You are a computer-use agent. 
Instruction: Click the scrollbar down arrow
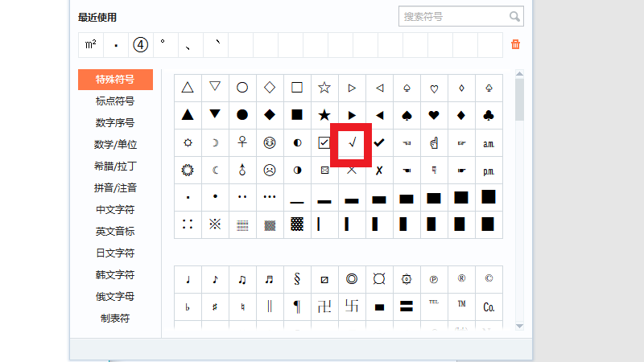tap(519, 326)
